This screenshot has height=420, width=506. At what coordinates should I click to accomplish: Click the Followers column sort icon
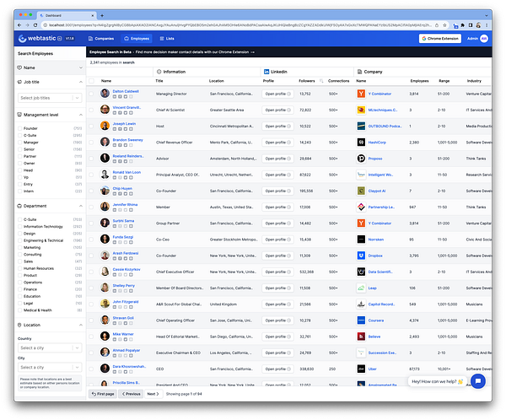[321, 81]
